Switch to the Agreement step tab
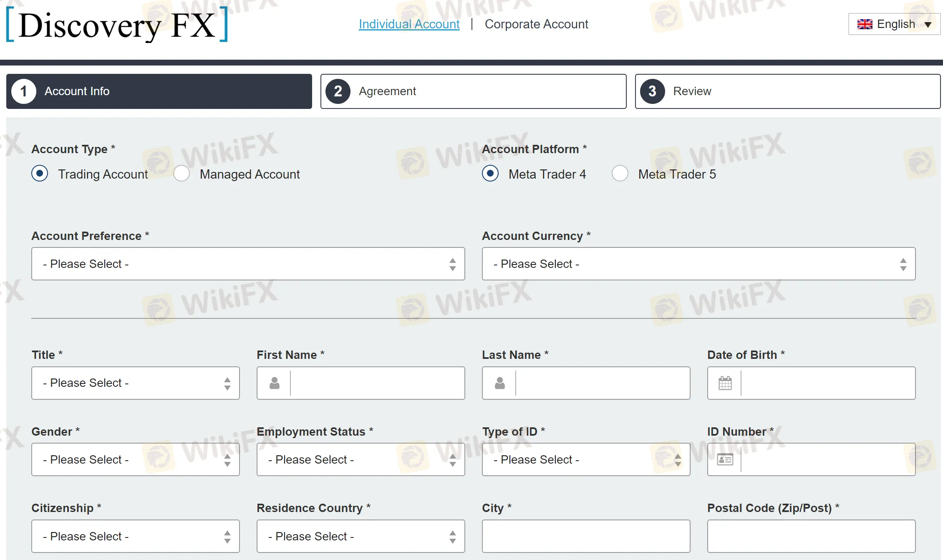Viewport: 943px width, 560px height. (x=473, y=91)
